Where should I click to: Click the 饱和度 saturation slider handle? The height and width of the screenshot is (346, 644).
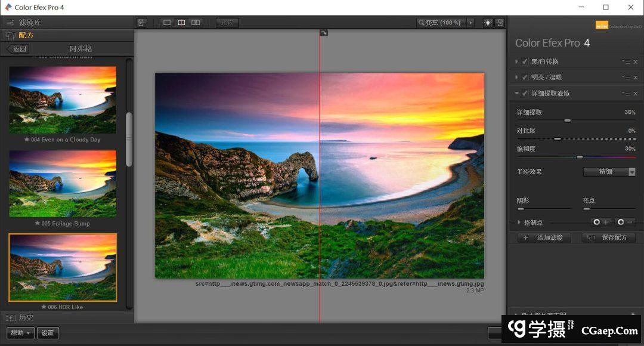579,157
